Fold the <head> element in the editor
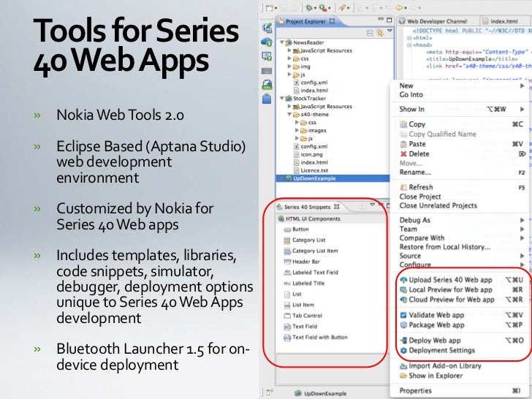Viewport: 532px width, 399px height. point(409,45)
